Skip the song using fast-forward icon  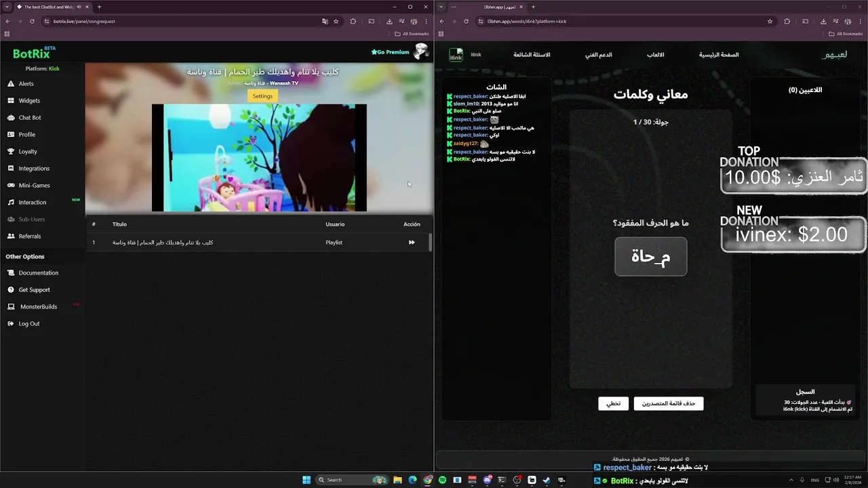[412, 242]
